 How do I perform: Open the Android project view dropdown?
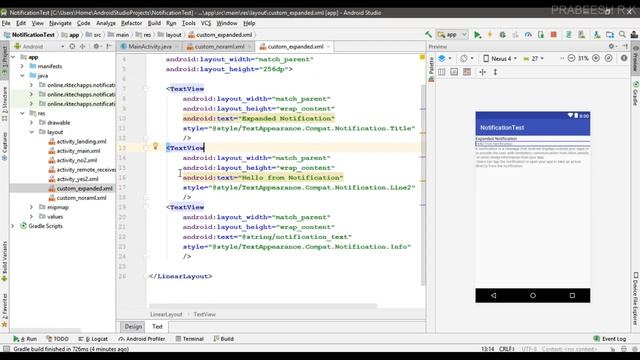[40, 47]
